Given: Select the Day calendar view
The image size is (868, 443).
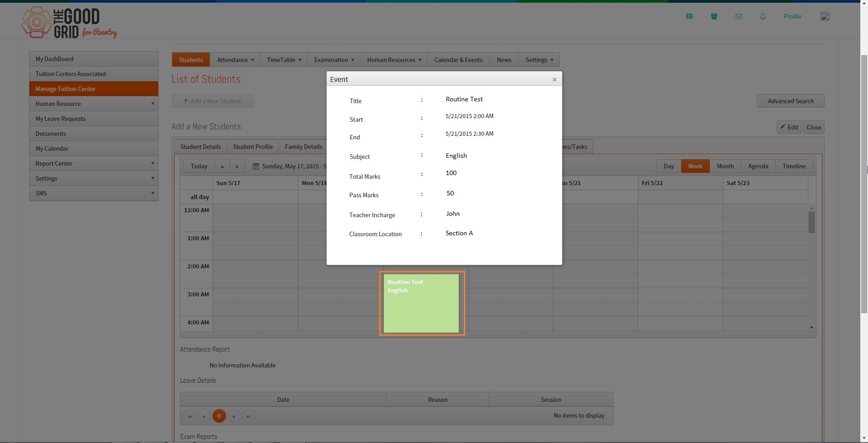Looking at the screenshot, I should coord(669,166).
